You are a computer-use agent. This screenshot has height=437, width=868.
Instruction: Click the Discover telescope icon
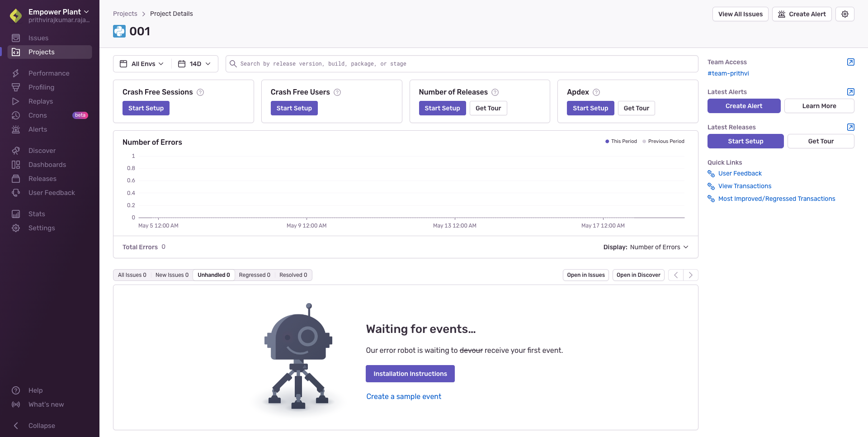16,151
